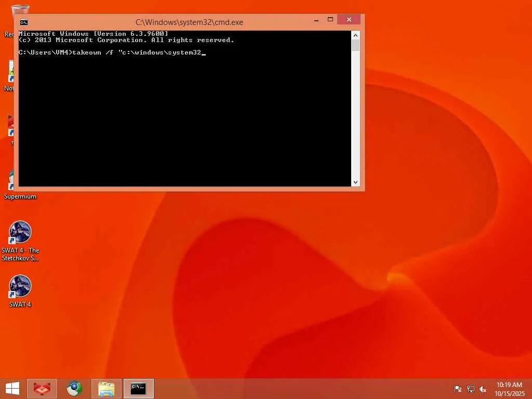Open the Action Center flag icon

coord(458,389)
